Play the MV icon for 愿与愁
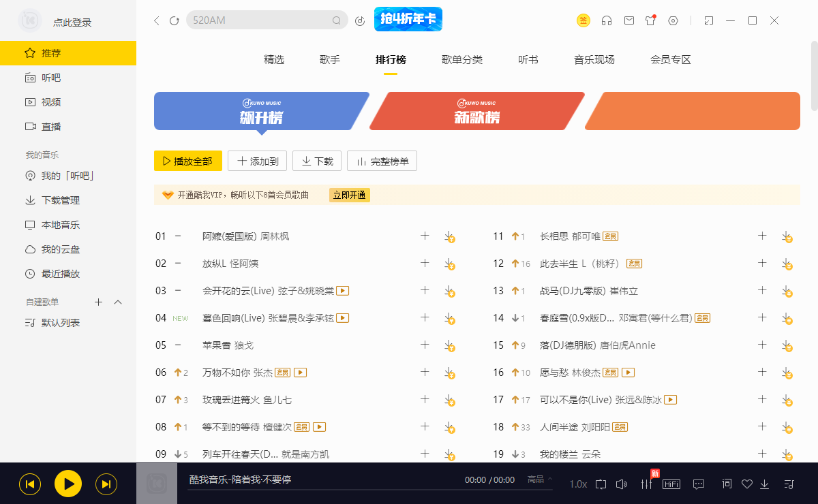Viewport: 818px width, 504px height. click(628, 373)
